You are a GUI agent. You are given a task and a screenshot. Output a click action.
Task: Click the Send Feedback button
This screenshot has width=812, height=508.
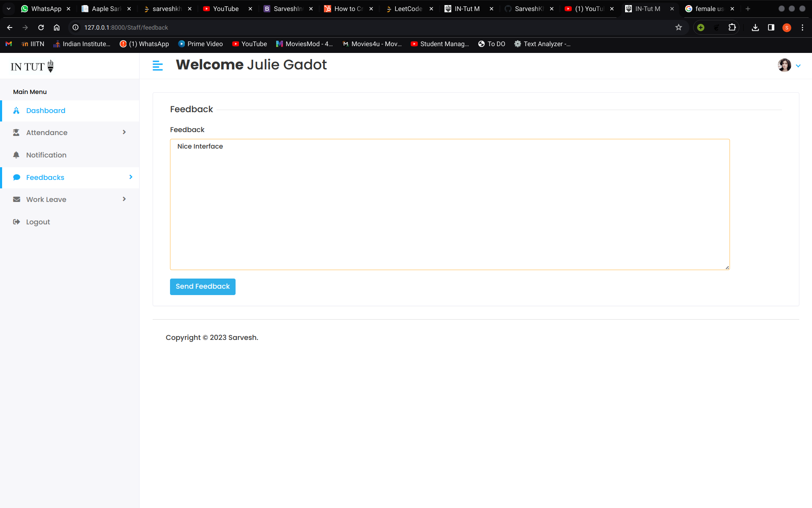(203, 287)
